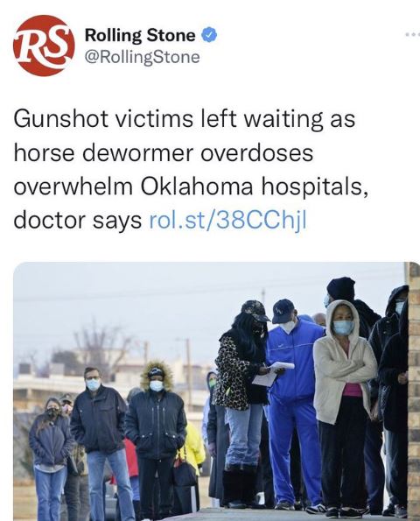This screenshot has height=521, width=420.
Task: Click the white S letter in the red logo
Action: click(55, 46)
